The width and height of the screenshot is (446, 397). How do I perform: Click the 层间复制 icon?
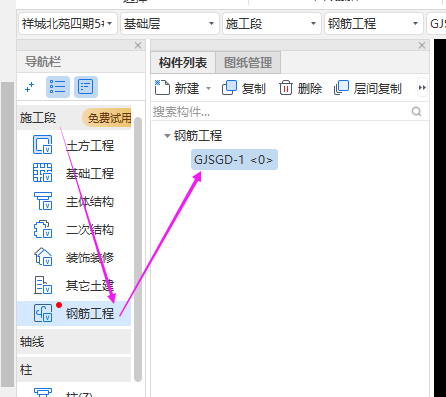(x=341, y=88)
